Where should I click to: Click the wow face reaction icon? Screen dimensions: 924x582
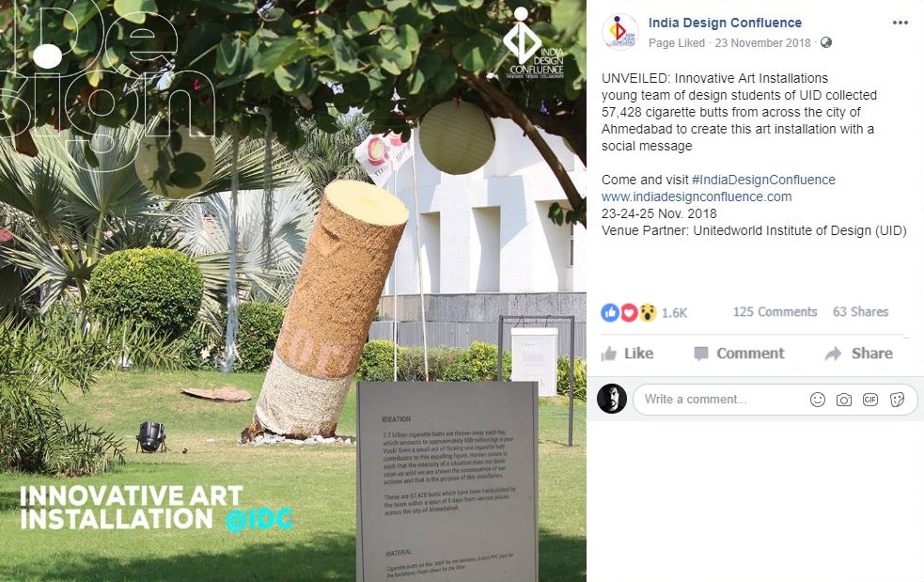click(648, 312)
